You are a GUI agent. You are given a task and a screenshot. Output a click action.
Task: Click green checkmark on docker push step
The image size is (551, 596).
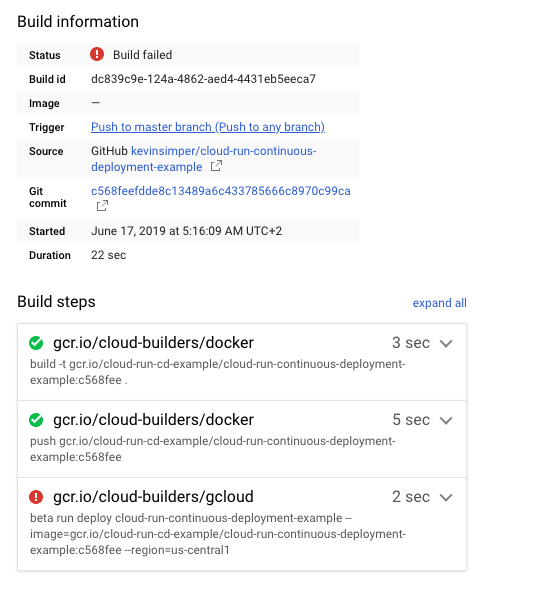point(36,420)
